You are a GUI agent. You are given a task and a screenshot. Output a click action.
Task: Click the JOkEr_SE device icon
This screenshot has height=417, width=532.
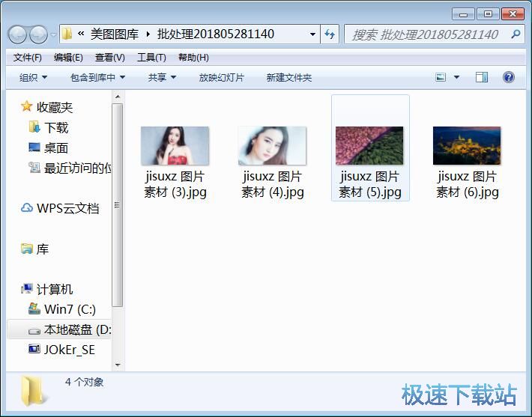pos(34,349)
